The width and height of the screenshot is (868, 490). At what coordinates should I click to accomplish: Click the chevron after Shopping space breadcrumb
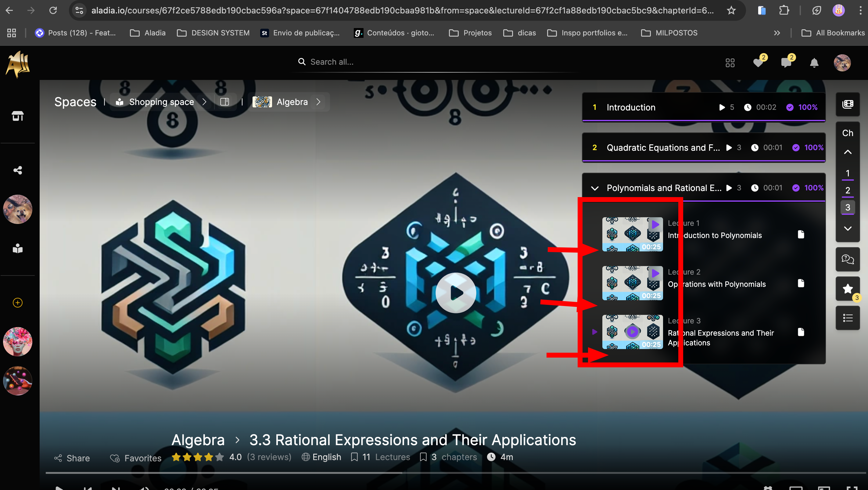pos(204,102)
